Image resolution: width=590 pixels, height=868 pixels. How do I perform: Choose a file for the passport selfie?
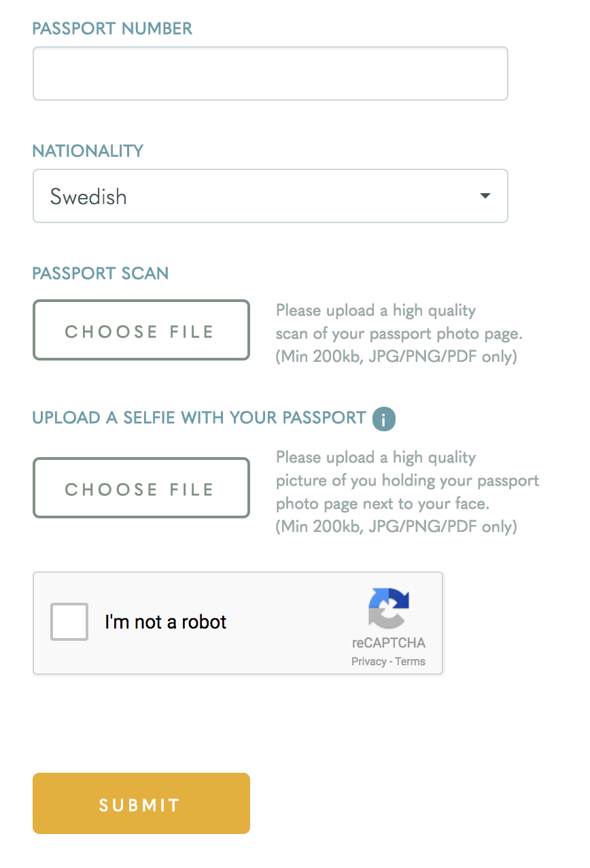pyautogui.click(x=141, y=488)
